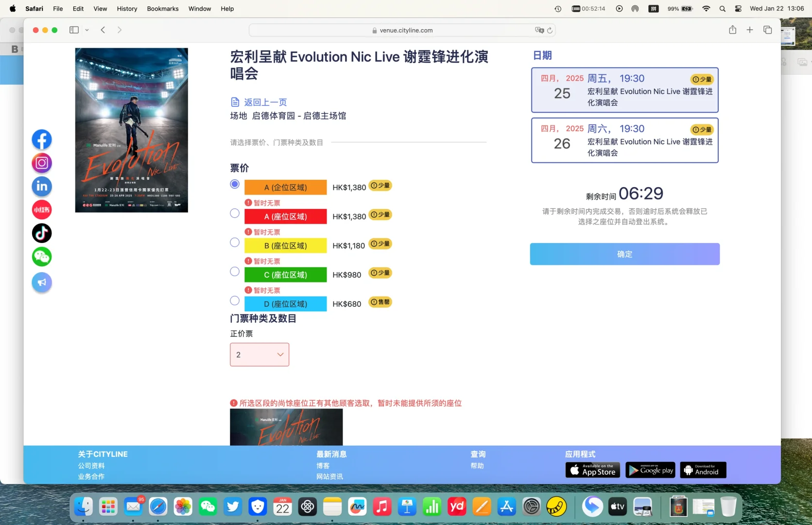This screenshot has height=525, width=812.
Task: Click Safari sidebar toggle icon
Action: coord(74,30)
